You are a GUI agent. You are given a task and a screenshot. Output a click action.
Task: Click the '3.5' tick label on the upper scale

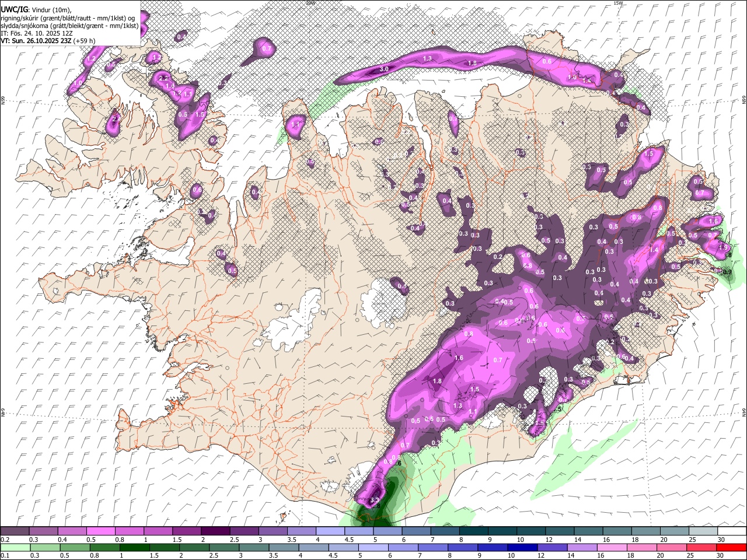pyautogui.click(x=292, y=540)
